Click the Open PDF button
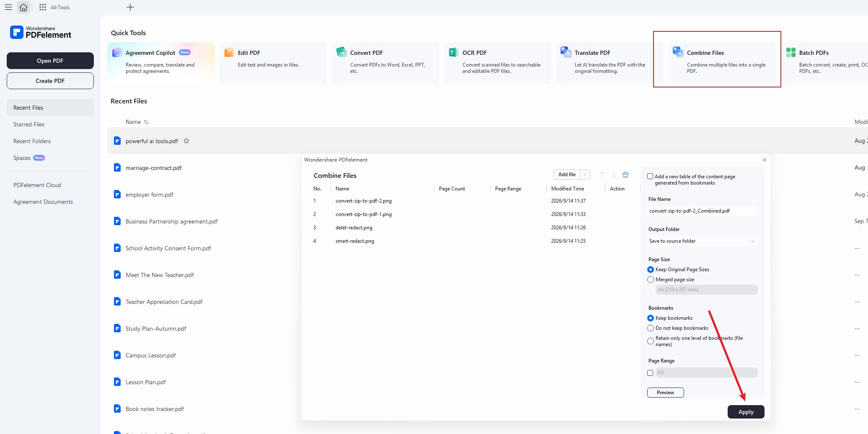Screen dimensions: 868x434 click(50, 61)
